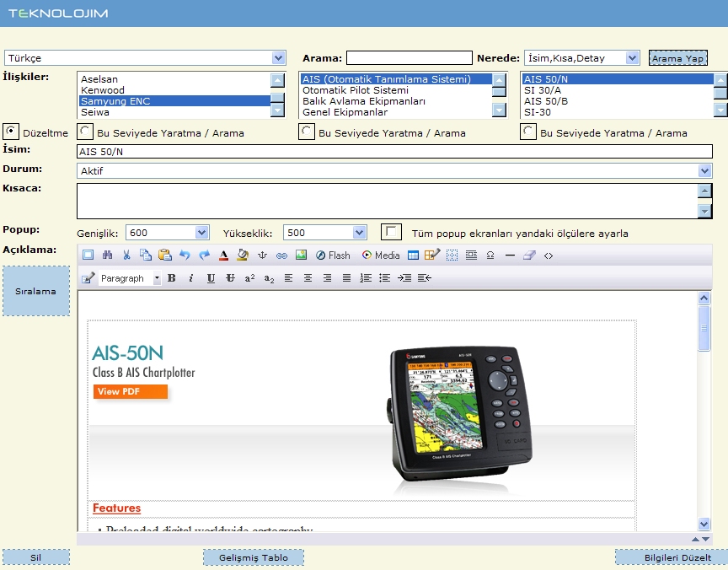
Task: Click the Arama Yap button
Action: (677, 58)
